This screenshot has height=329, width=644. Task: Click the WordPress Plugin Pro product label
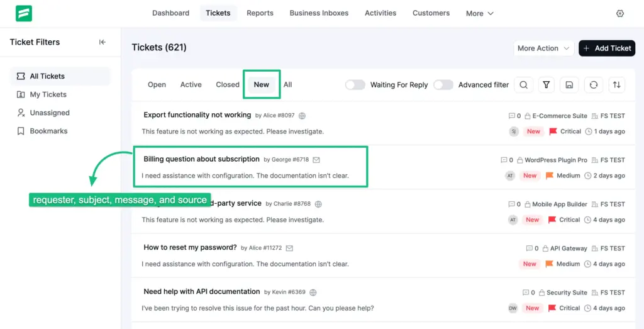click(x=556, y=160)
